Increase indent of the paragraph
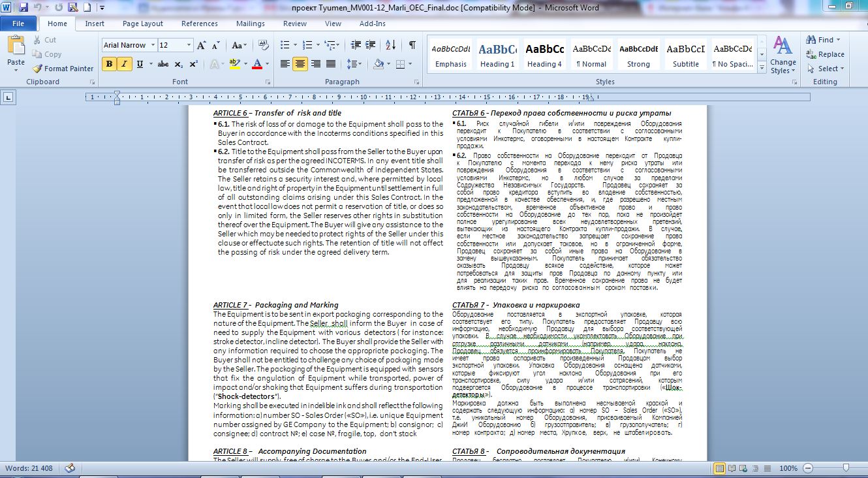 370,45
